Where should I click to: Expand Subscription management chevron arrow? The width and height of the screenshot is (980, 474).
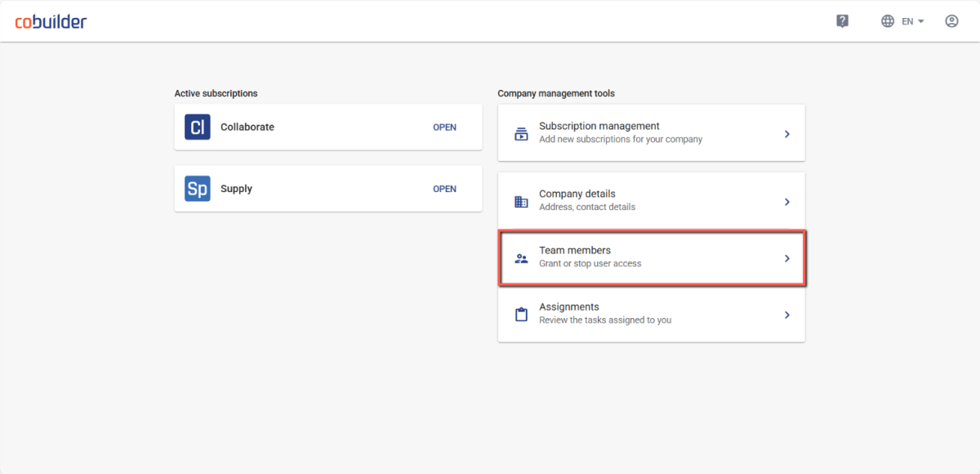pyautogui.click(x=787, y=133)
